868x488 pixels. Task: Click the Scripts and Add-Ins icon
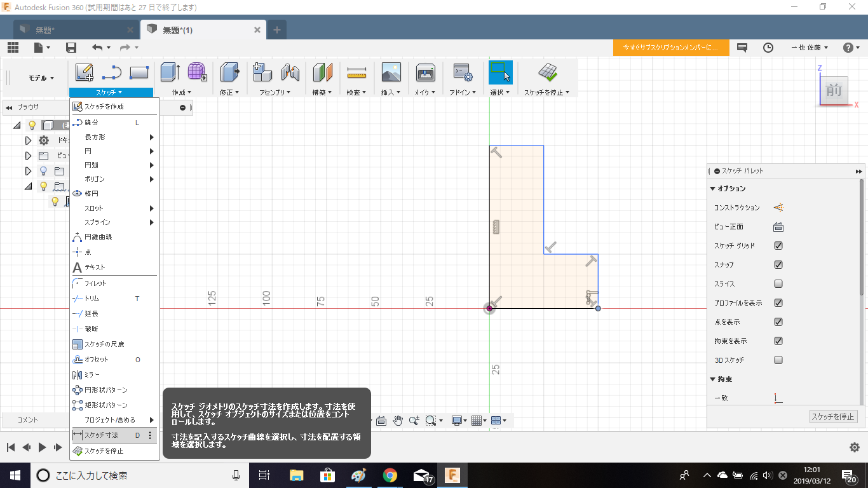462,72
